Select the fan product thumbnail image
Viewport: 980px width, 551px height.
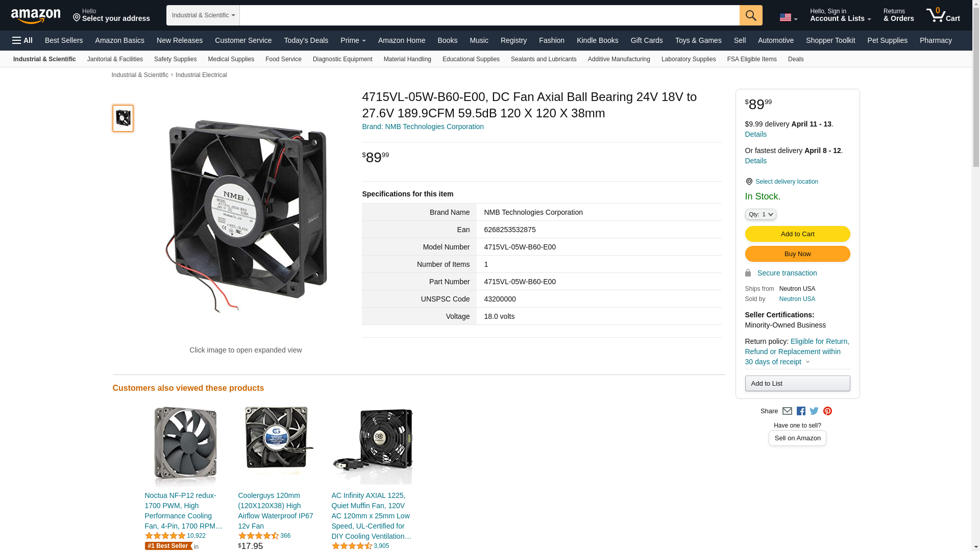pos(123,118)
